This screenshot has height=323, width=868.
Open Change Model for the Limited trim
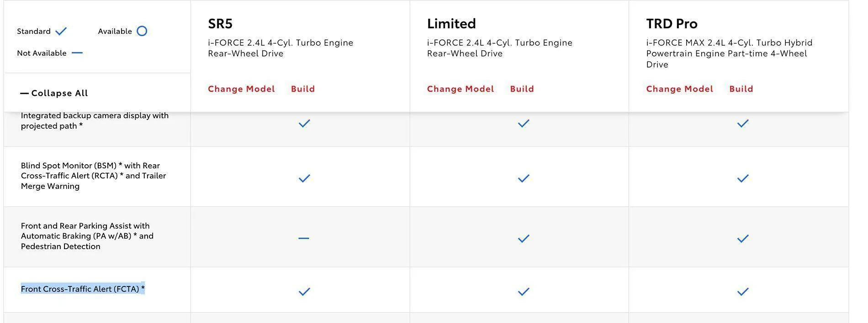(460, 89)
